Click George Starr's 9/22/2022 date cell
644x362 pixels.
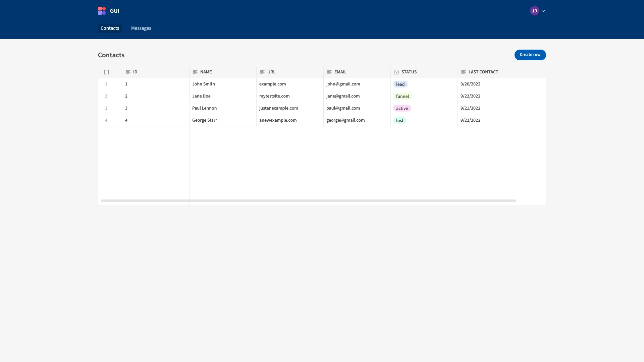pyautogui.click(x=501, y=120)
